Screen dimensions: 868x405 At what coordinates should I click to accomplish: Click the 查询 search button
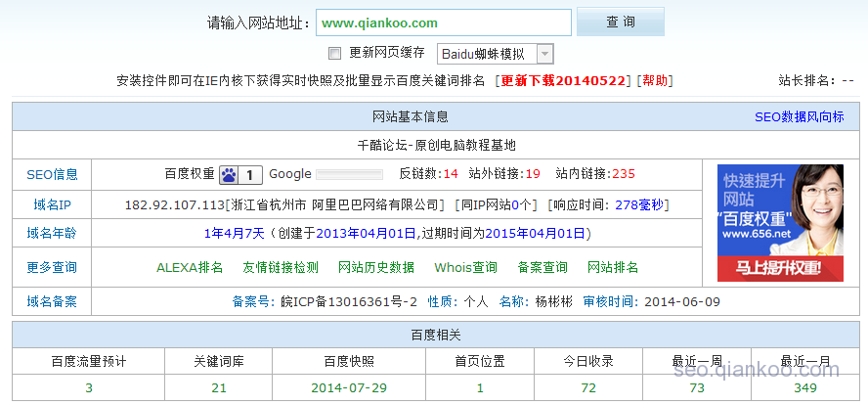click(x=621, y=22)
